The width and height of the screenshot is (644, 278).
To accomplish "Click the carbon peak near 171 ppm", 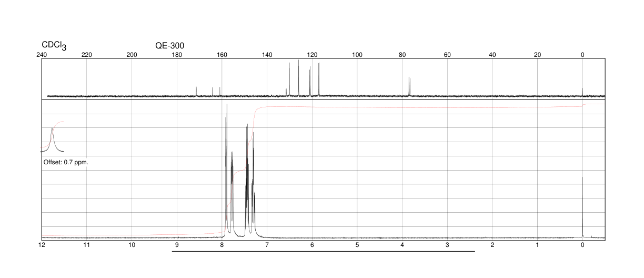I will (x=196, y=92).
